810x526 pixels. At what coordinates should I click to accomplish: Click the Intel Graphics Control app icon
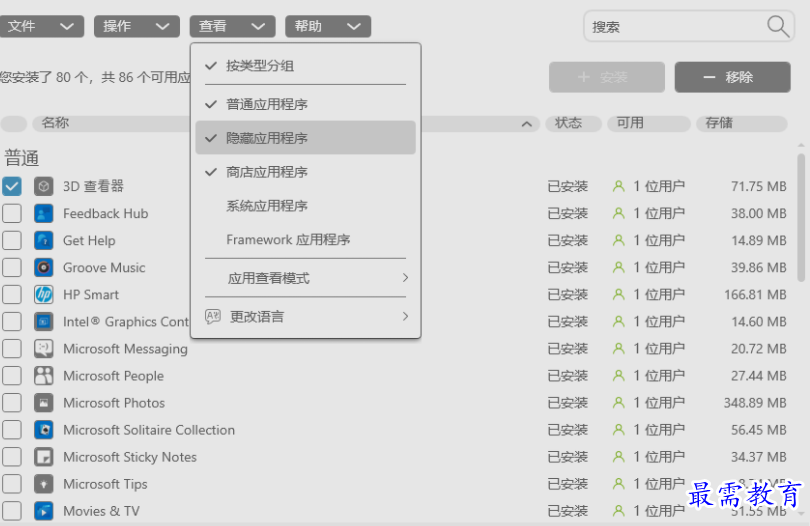43,321
